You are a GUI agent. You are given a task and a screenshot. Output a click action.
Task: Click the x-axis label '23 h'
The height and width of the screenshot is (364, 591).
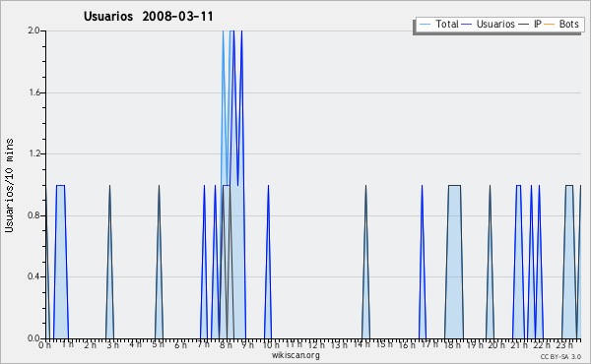565,345
